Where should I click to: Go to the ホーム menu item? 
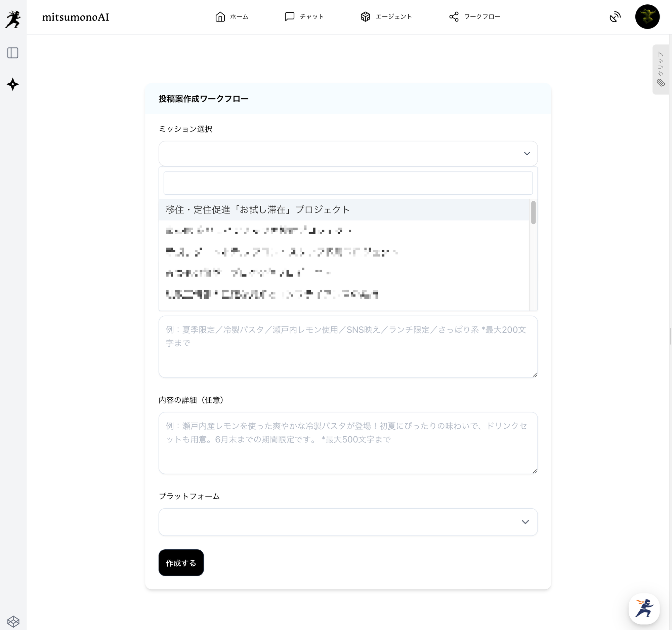232,16
